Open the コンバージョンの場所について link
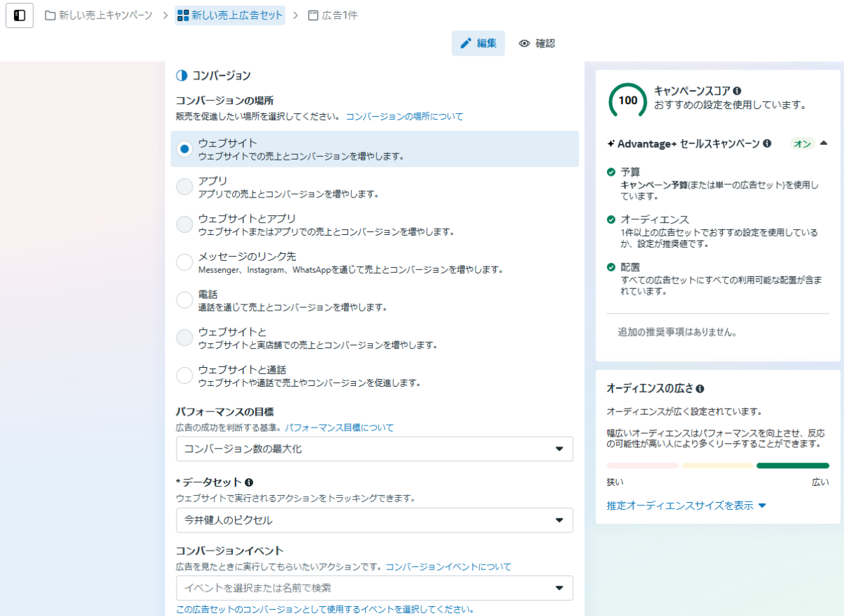Viewport: 844px width, 616px height. click(404, 116)
